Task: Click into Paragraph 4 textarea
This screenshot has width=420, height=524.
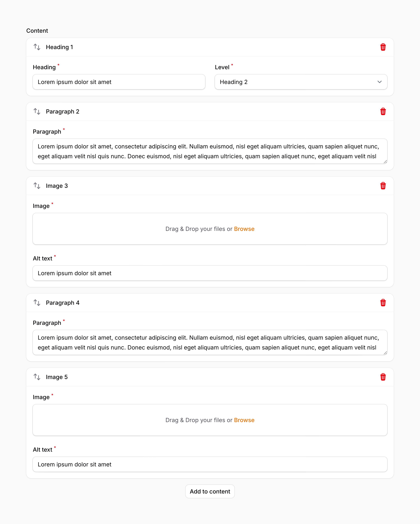Action: point(210,342)
